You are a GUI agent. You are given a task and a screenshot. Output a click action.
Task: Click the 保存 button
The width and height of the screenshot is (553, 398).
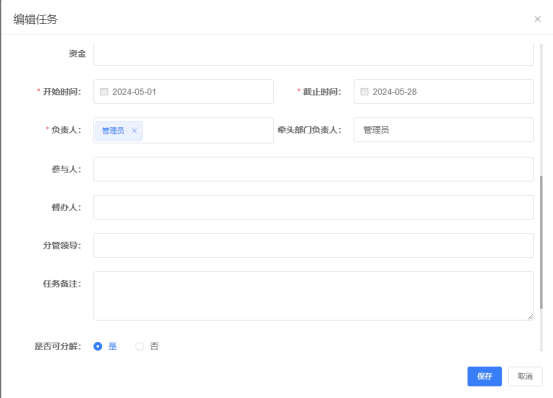pyautogui.click(x=485, y=376)
